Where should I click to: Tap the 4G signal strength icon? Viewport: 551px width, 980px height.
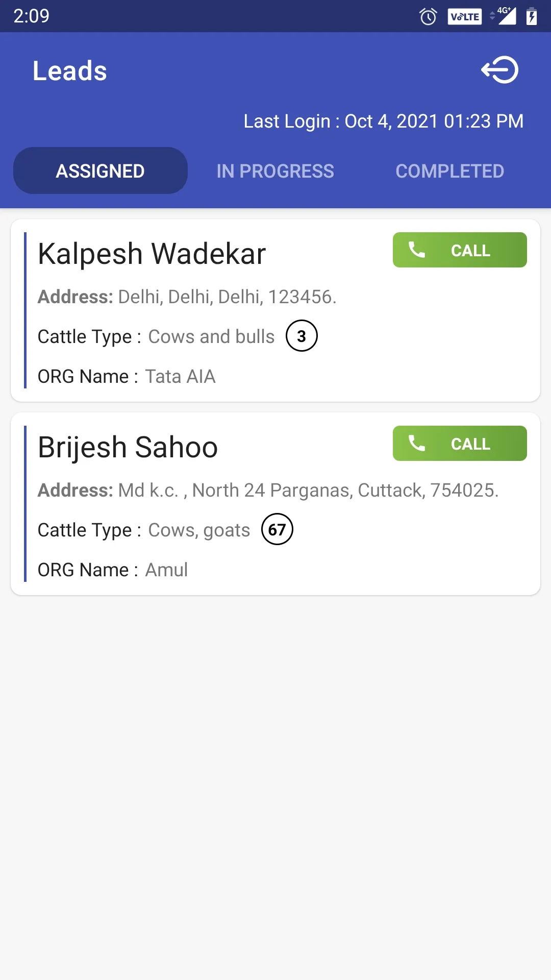click(x=504, y=16)
